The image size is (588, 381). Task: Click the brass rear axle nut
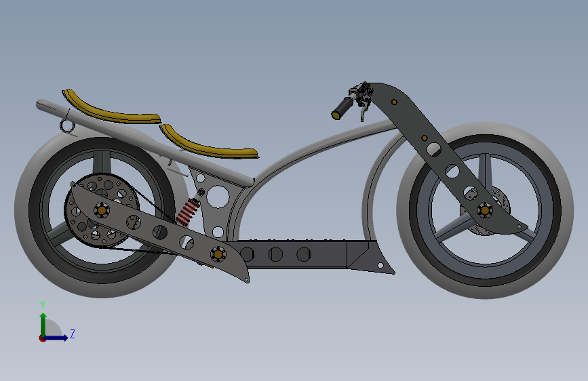(102, 210)
